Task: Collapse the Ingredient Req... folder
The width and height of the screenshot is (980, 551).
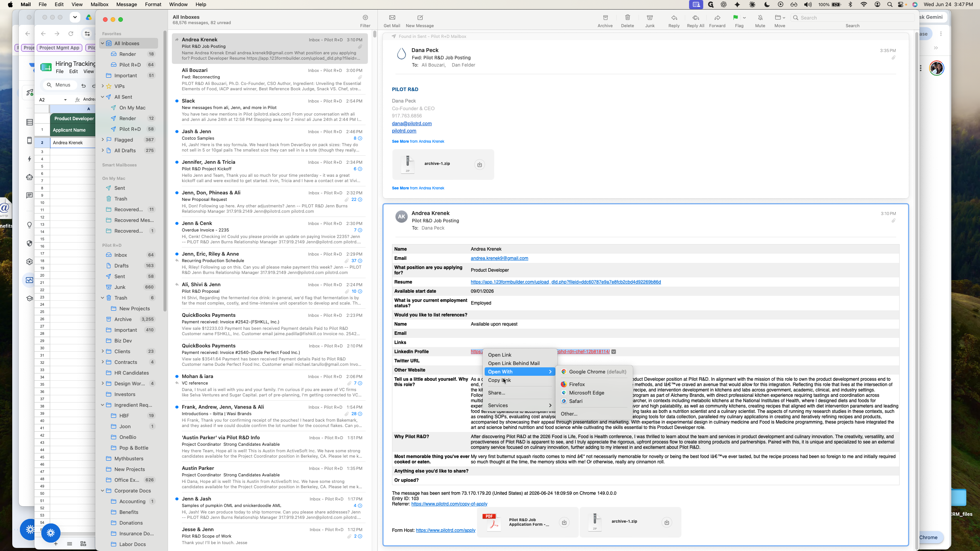Action: 103,405
